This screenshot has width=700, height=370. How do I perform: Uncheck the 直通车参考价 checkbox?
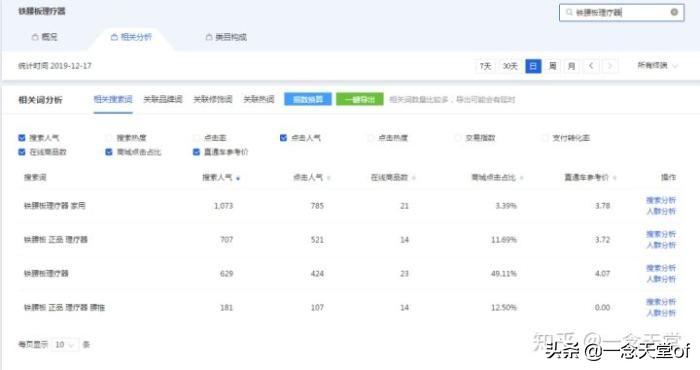[x=196, y=152]
